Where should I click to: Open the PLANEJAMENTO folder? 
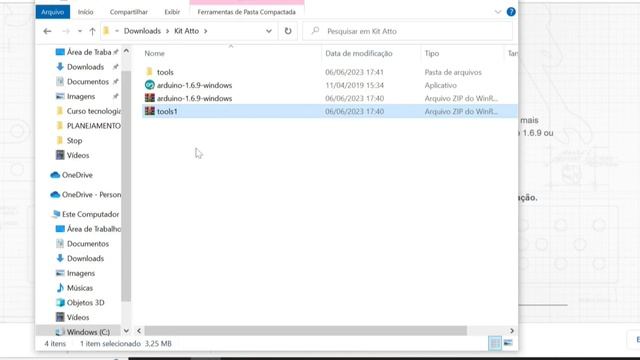pyautogui.click(x=93, y=126)
